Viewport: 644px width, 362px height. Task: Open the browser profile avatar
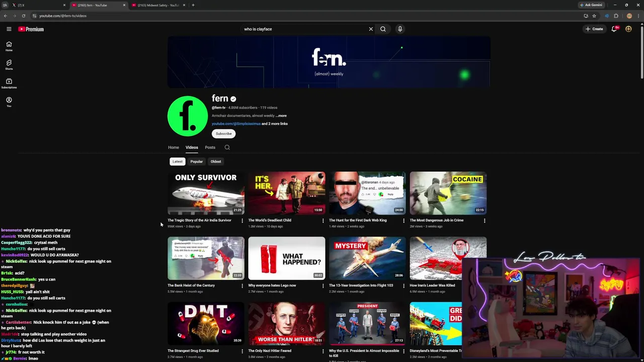(x=629, y=16)
